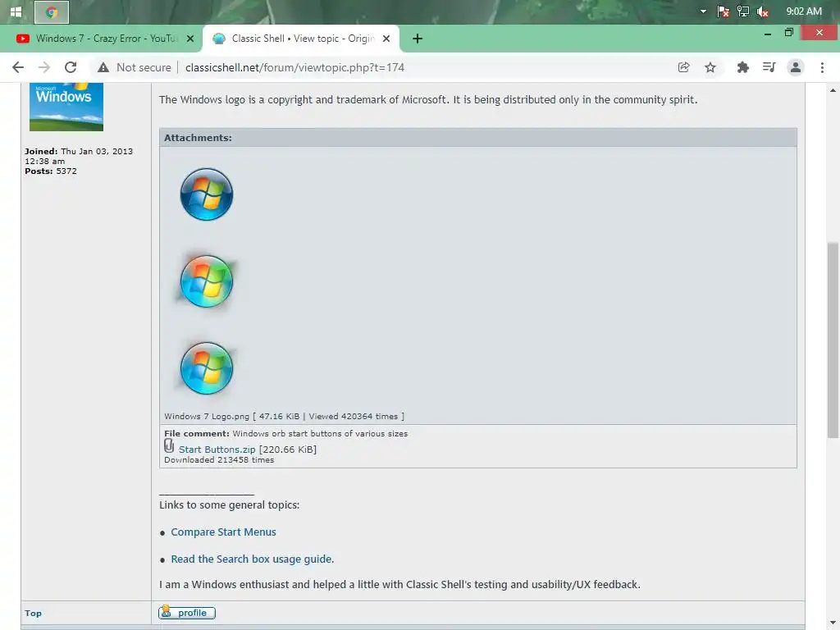Viewport: 840px width, 630px height.
Task: Bookmark this page with star
Action: tap(710, 67)
